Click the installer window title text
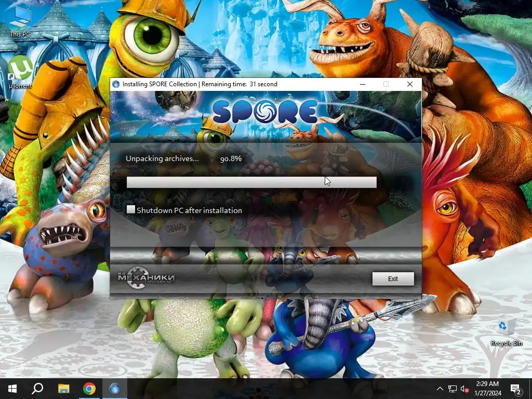 [200, 84]
